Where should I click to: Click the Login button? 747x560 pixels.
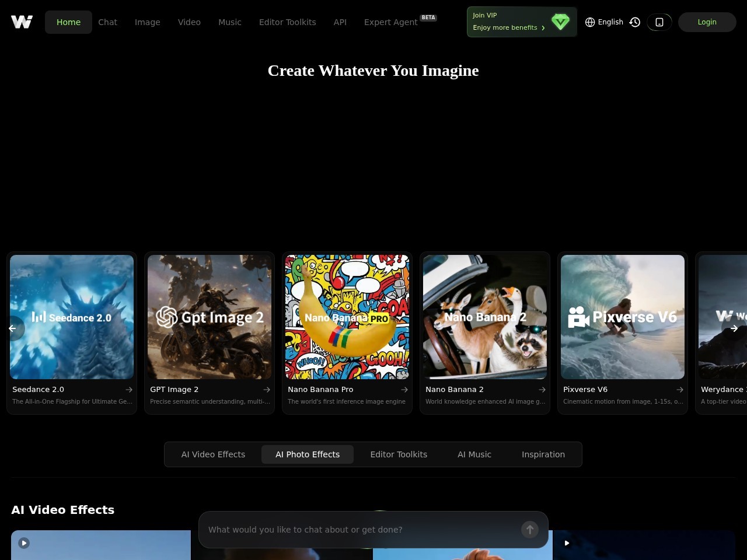707,22
